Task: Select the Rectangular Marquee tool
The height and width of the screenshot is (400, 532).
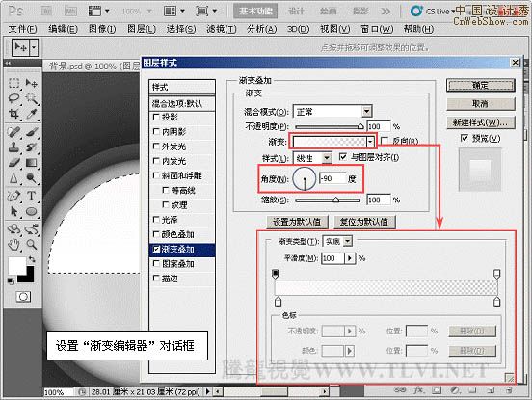Action: click(x=13, y=83)
